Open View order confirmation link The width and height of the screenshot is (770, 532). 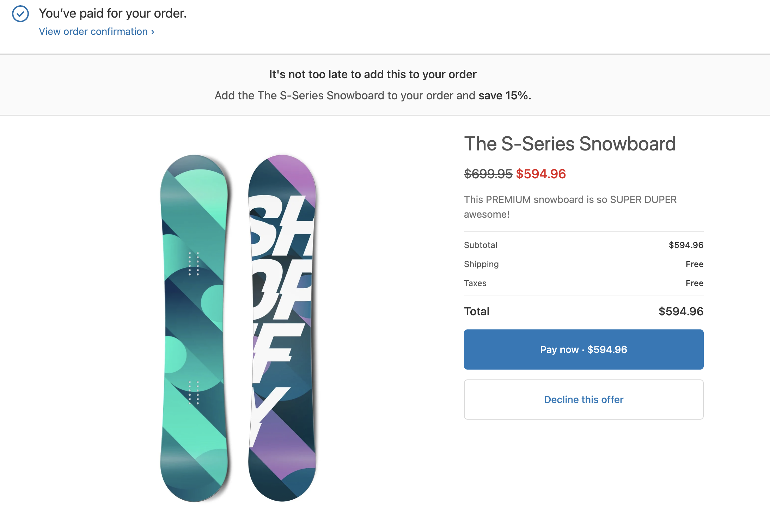click(x=93, y=31)
